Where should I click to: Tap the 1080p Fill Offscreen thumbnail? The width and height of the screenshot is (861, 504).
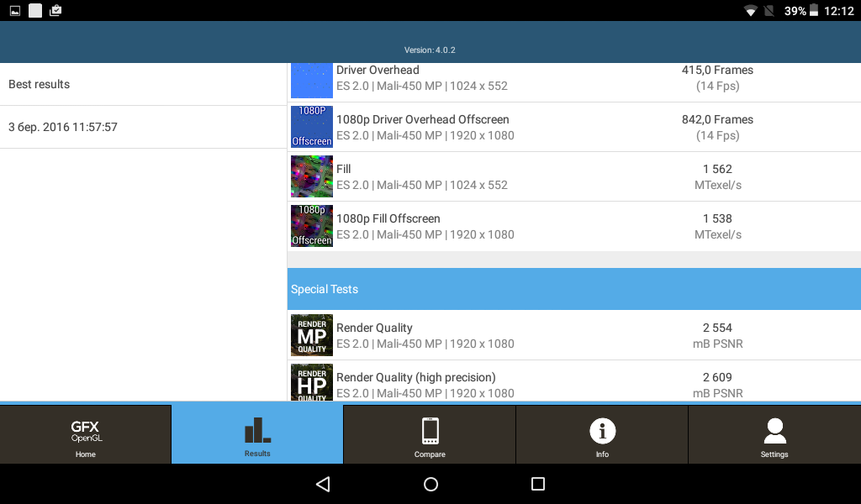pyautogui.click(x=312, y=226)
